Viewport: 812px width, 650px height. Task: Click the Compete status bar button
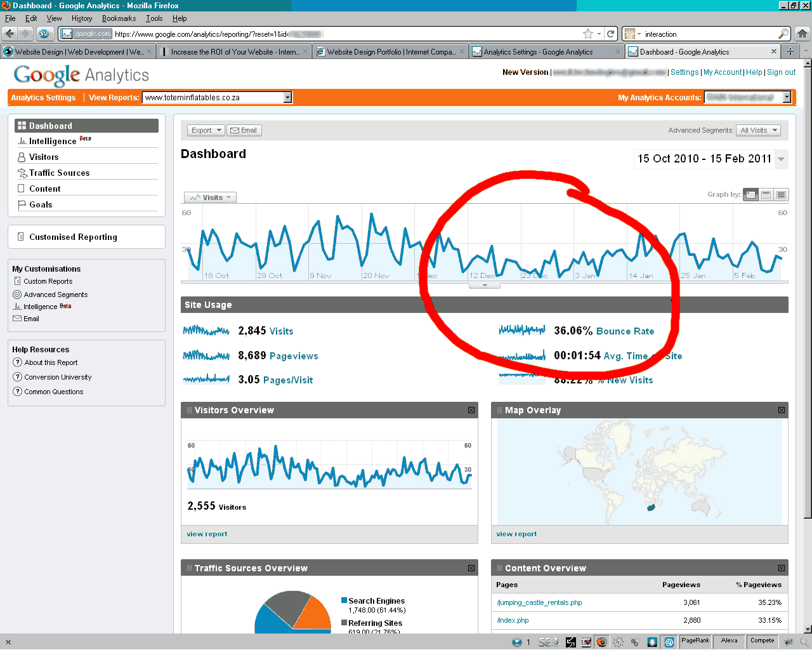click(x=763, y=640)
